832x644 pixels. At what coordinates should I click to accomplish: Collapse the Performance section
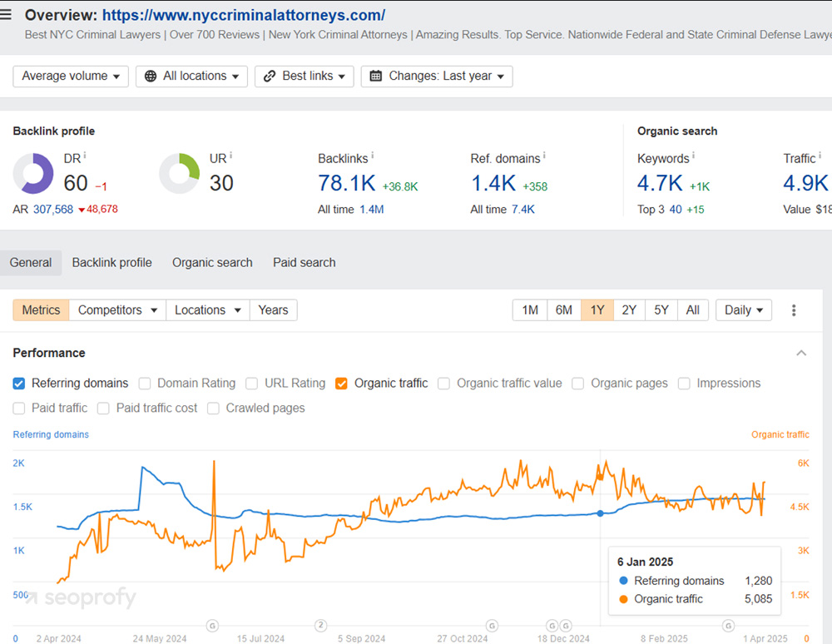pyautogui.click(x=801, y=354)
